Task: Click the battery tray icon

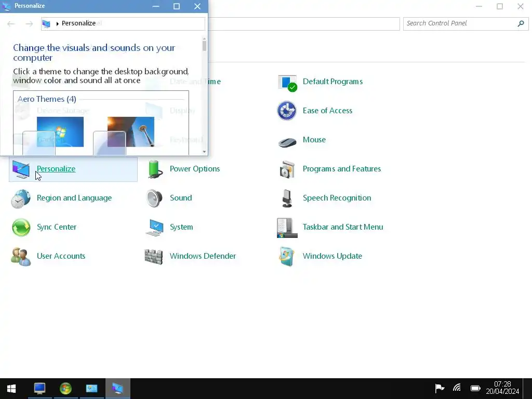Action: pos(475,388)
